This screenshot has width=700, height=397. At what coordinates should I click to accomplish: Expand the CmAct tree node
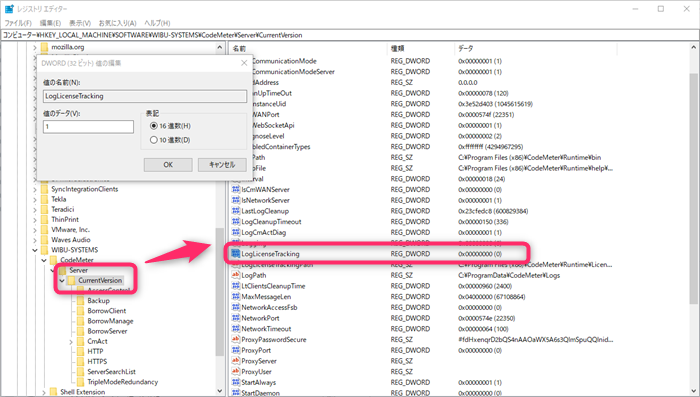71,342
